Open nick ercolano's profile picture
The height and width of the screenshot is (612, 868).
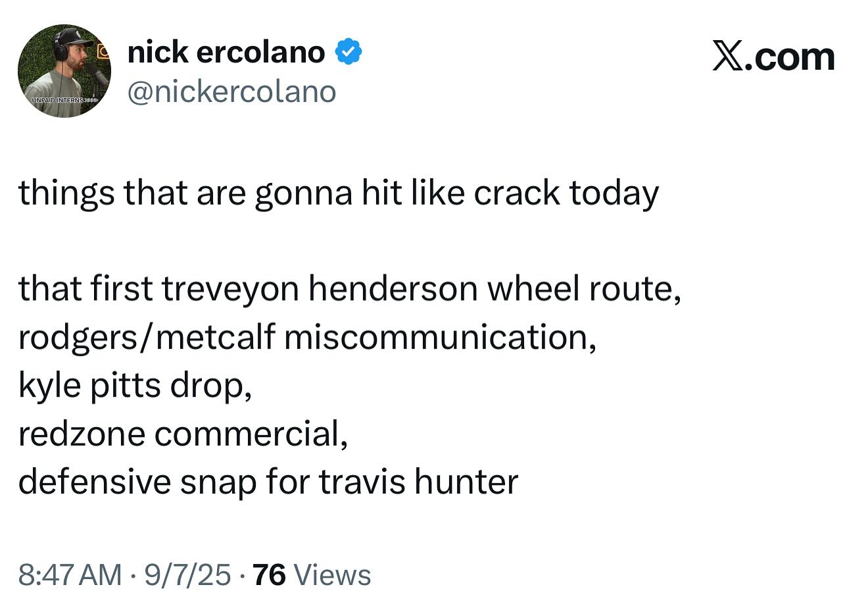(64, 71)
